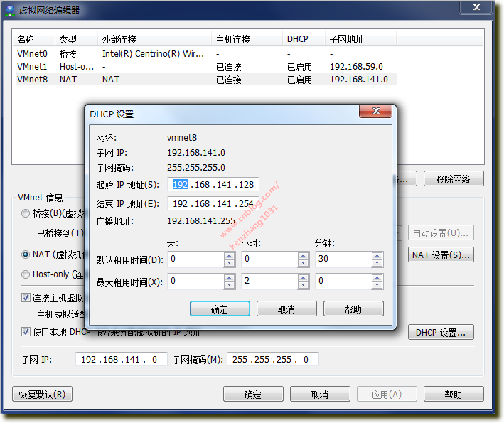Click the 子网掩码(M) field

point(273,359)
